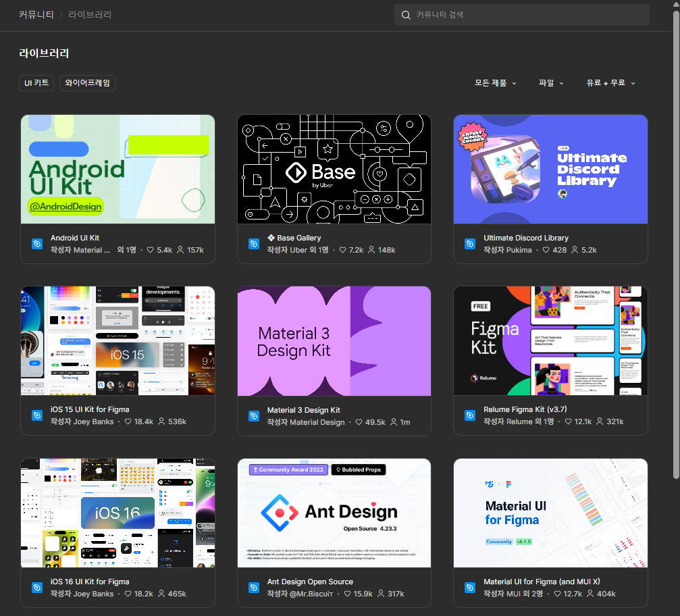Image resolution: width=680 pixels, height=616 pixels.
Task: Go to 커뮤니티 in the breadcrumb
Action: click(x=36, y=15)
